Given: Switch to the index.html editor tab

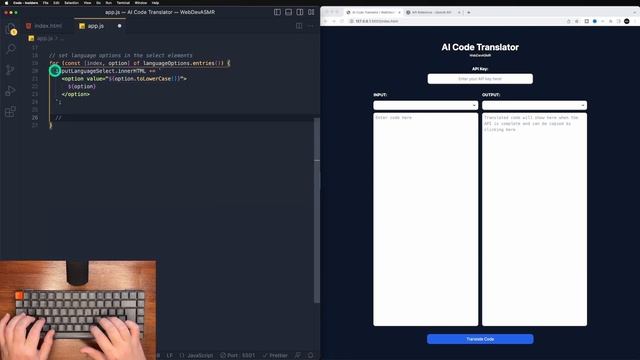Looking at the screenshot, I should [44, 26].
